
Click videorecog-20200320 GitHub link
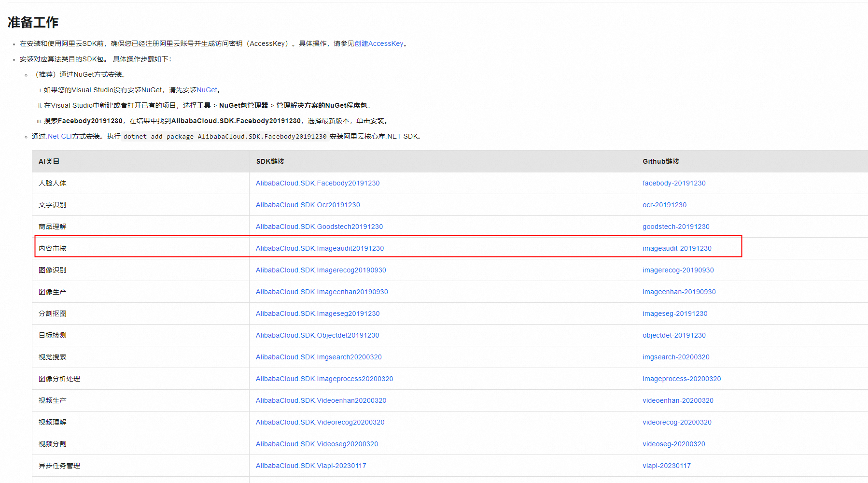(677, 422)
